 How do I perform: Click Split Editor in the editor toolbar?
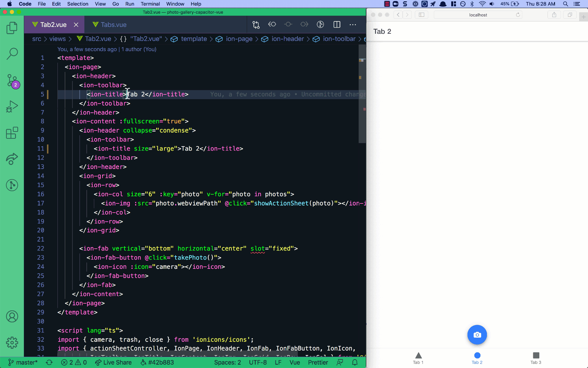[337, 25]
